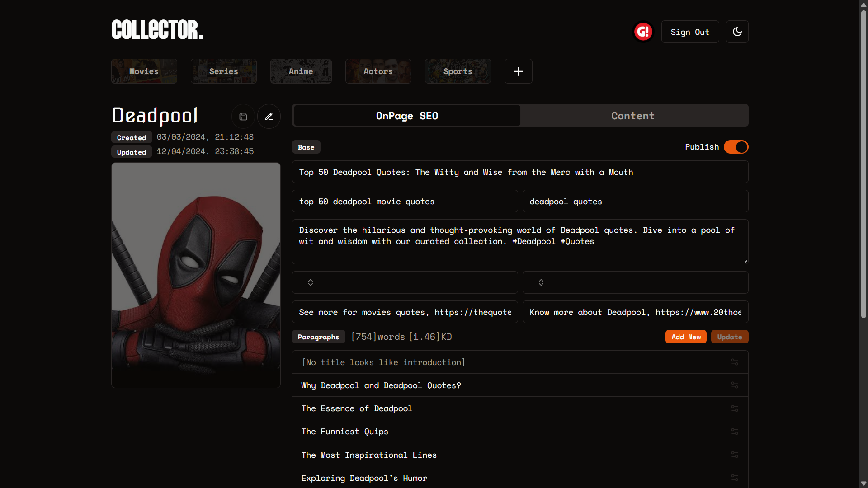Viewport: 868px width, 488px height.
Task: Click the Update button
Action: point(729,337)
